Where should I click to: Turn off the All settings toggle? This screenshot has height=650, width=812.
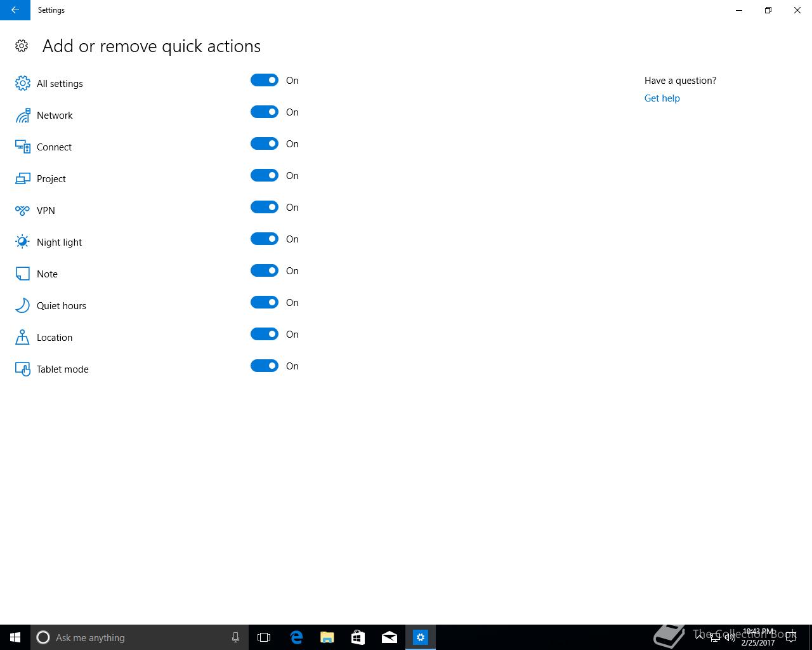coord(265,80)
